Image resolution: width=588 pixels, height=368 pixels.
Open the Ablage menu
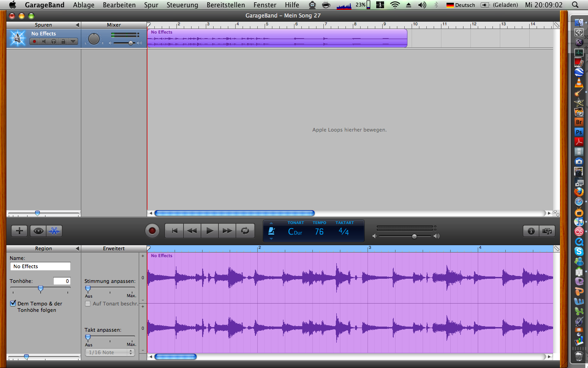pos(84,5)
